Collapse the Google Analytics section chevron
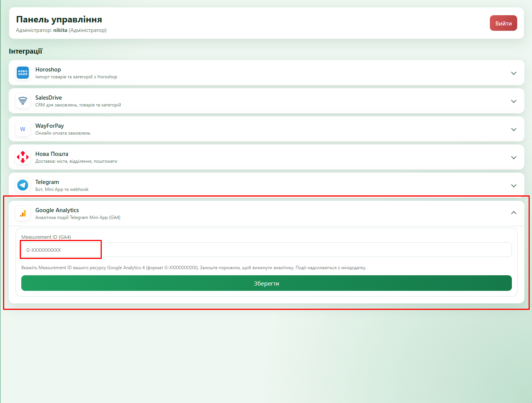This screenshot has width=532, height=403. (514, 213)
